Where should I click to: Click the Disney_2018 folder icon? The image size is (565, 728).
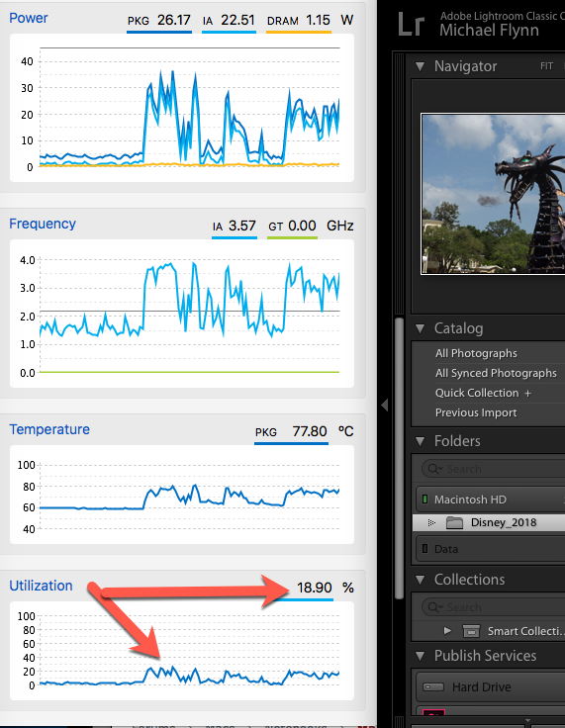(454, 523)
